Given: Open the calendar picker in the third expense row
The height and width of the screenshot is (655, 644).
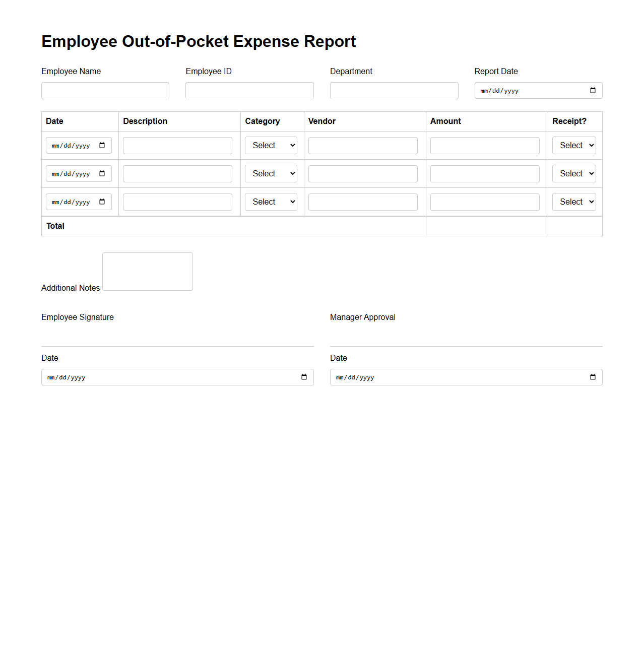Looking at the screenshot, I should click(x=103, y=202).
